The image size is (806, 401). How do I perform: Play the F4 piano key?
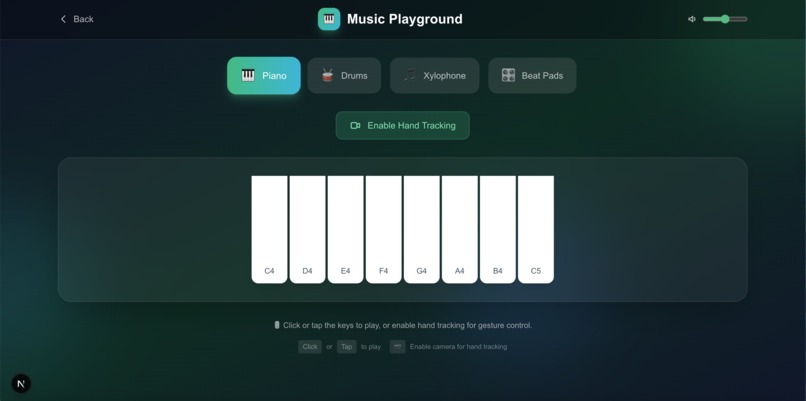pyautogui.click(x=383, y=229)
